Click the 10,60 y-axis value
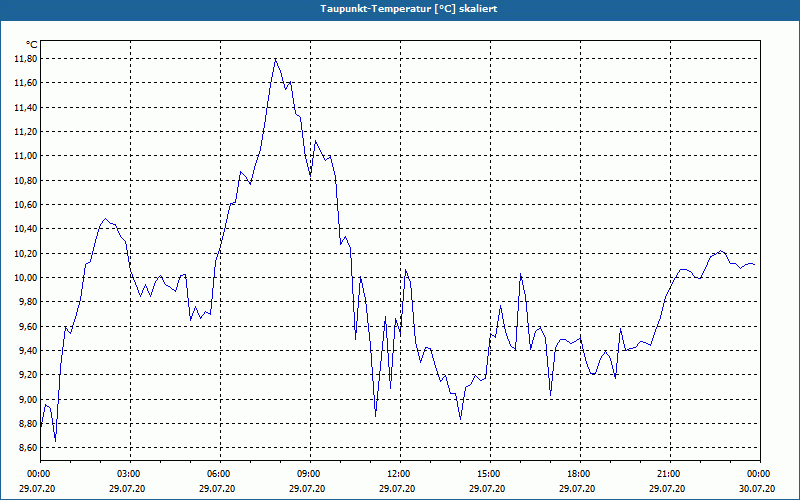 point(27,205)
